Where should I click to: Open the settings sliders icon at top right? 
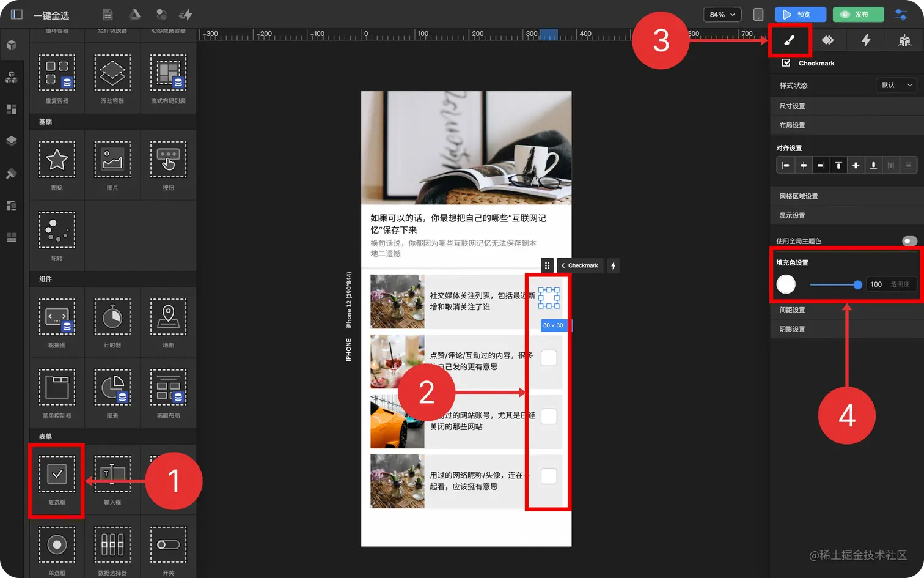click(x=901, y=15)
